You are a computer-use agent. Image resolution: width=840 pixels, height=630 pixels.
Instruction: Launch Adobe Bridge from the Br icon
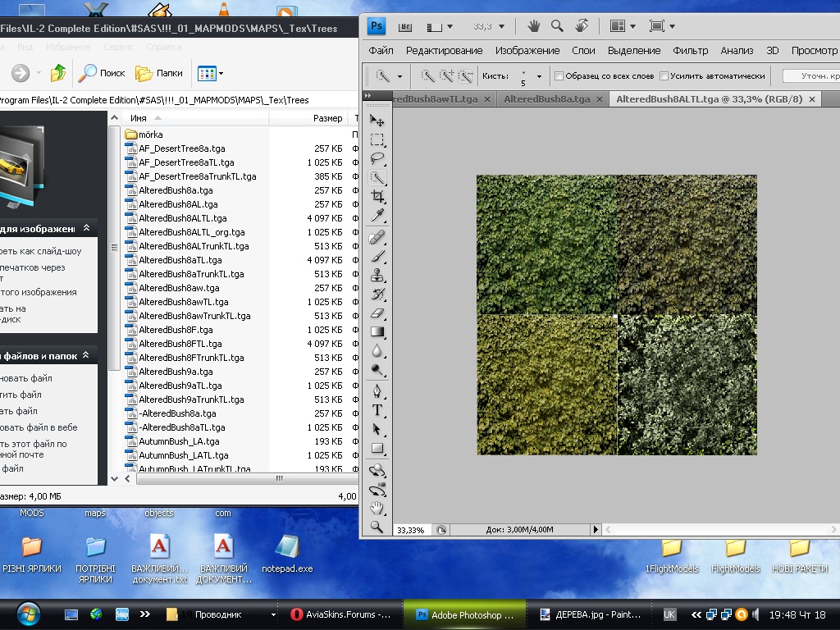click(405, 26)
